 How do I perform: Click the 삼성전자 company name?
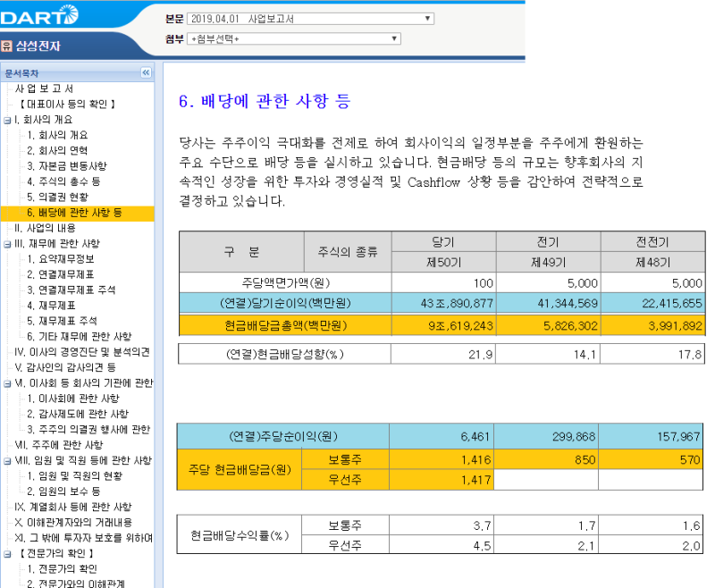point(38,46)
